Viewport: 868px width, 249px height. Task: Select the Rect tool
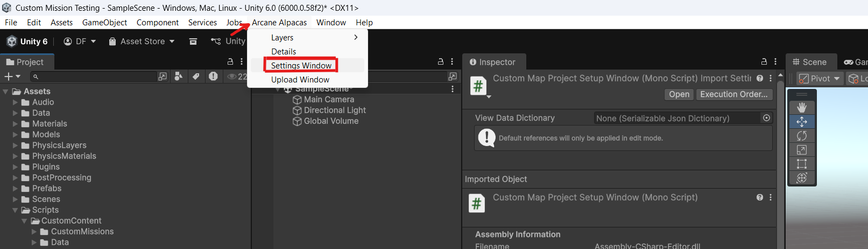pos(802,163)
